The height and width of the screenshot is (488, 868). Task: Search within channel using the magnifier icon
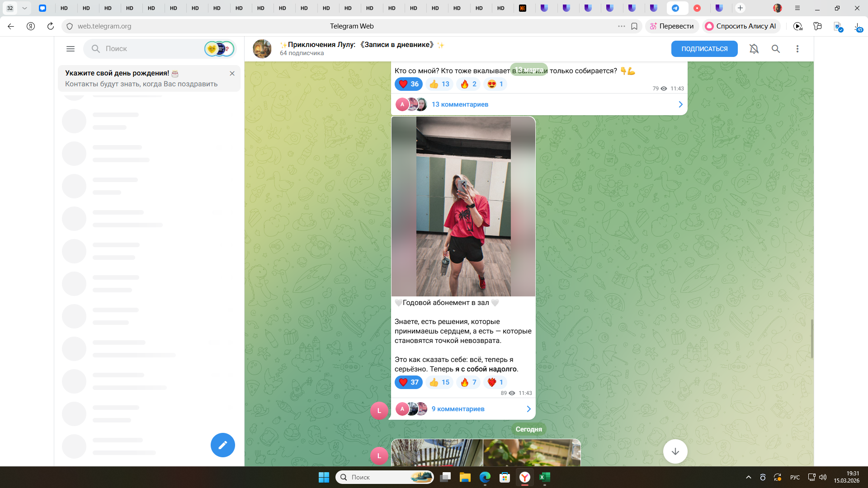click(x=776, y=49)
